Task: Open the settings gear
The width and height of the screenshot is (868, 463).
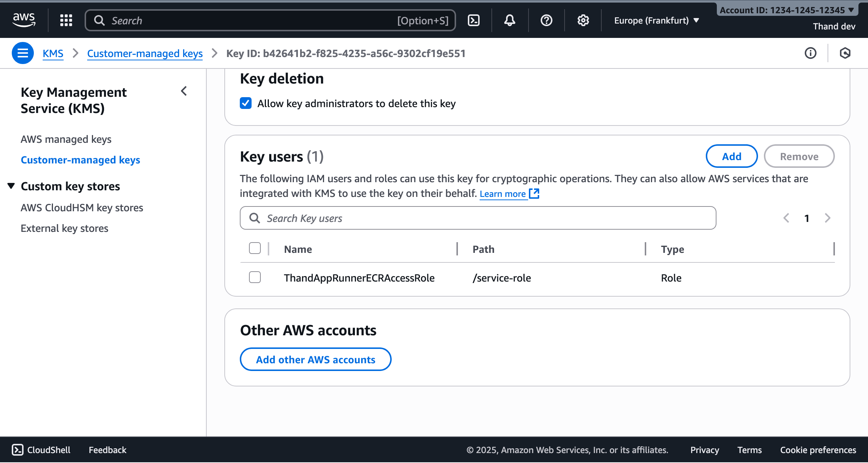Action: point(583,20)
